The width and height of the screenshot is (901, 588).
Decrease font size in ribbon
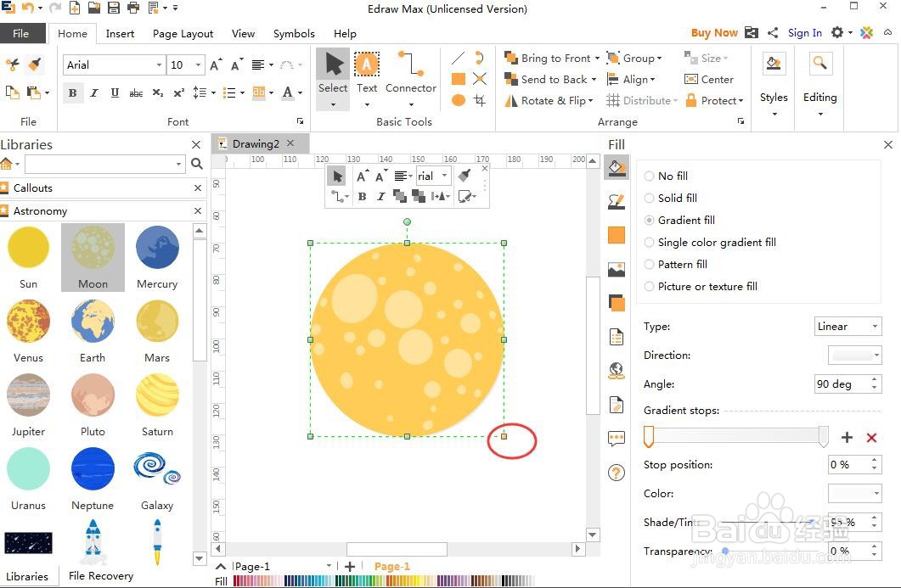tap(236, 64)
